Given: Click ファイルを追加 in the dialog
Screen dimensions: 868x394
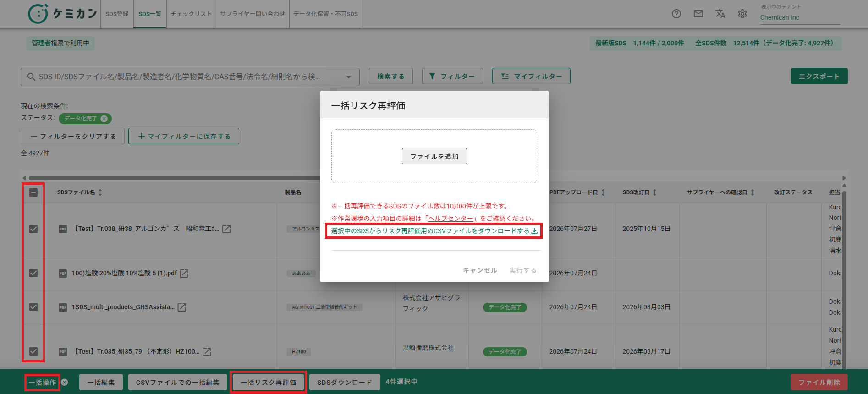Looking at the screenshot, I should [434, 156].
